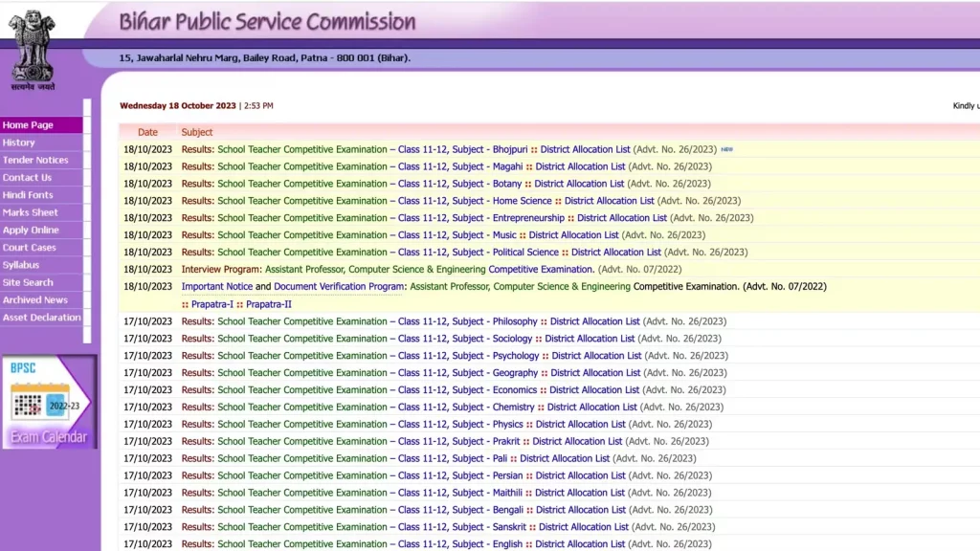Click Advt. No. 26/2023 in Botany row
The width and height of the screenshot is (980, 551).
point(669,184)
